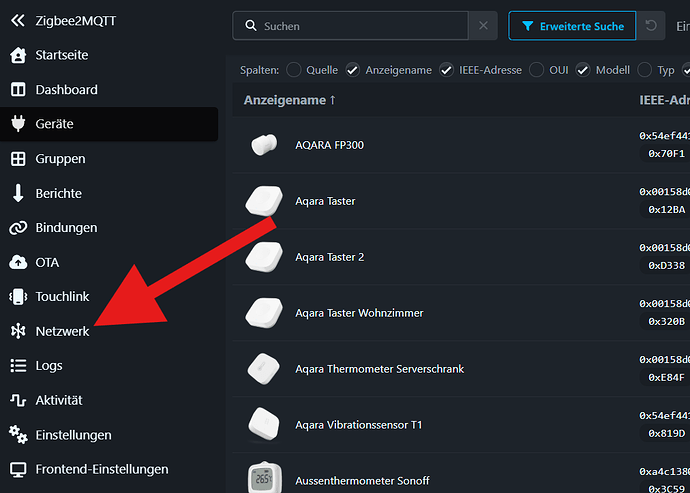Open AQARA FP300 device
The width and height of the screenshot is (690, 493).
pos(330,145)
